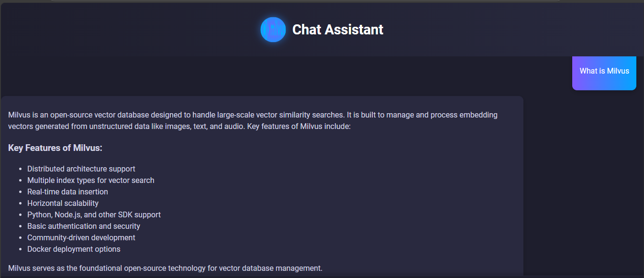
Task: Click the closing sentence about foundational open-source technology
Action: point(166,268)
